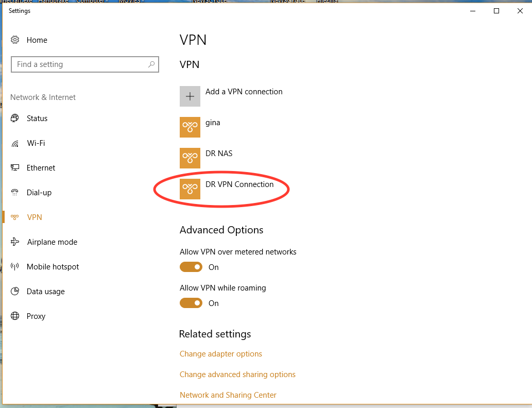Click the plus icon to add VPN
Viewport: 532px width, 408px height.
click(x=190, y=96)
